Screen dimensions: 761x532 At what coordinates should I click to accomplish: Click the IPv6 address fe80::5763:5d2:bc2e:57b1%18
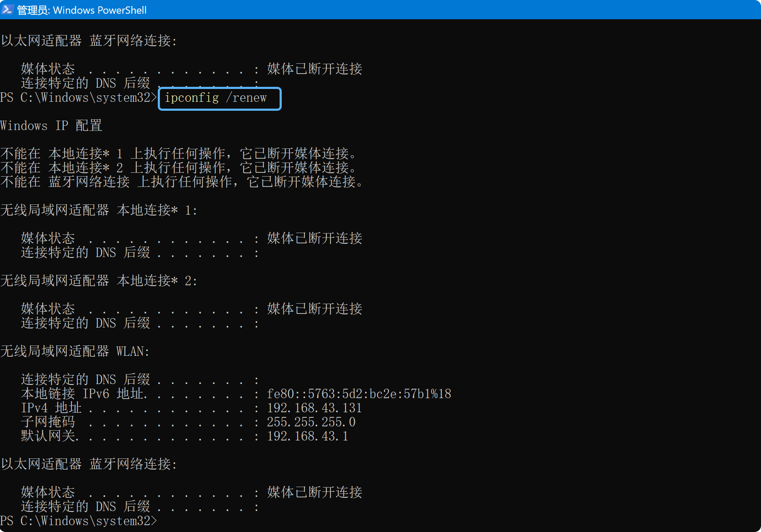(359, 393)
